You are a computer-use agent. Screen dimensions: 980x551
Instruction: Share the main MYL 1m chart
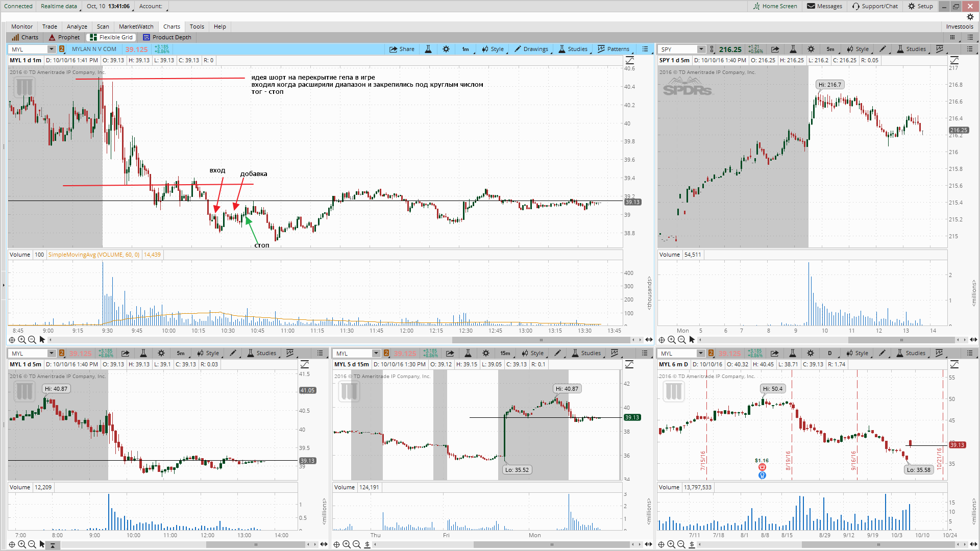(402, 49)
